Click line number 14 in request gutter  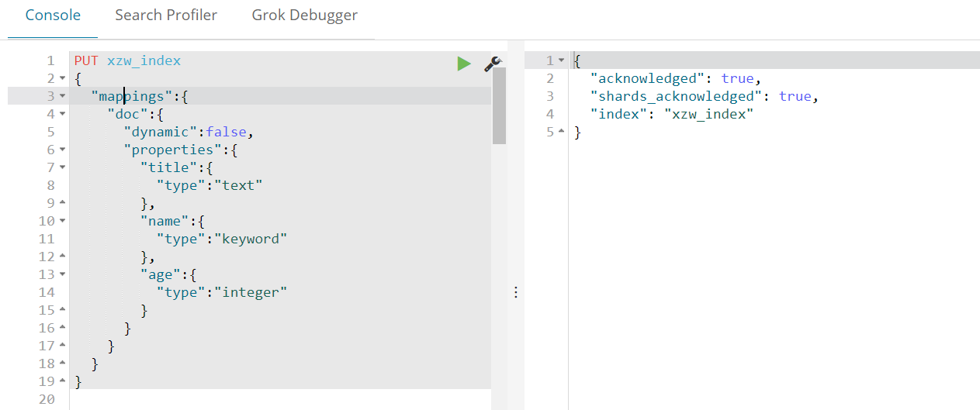[47, 292]
